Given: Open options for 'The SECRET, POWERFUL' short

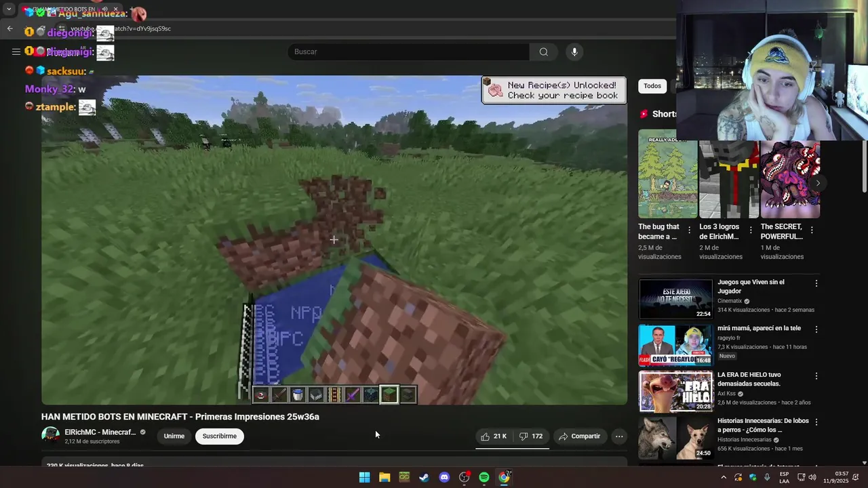Looking at the screenshot, I should pyautogui.click(x=812, y=230).
